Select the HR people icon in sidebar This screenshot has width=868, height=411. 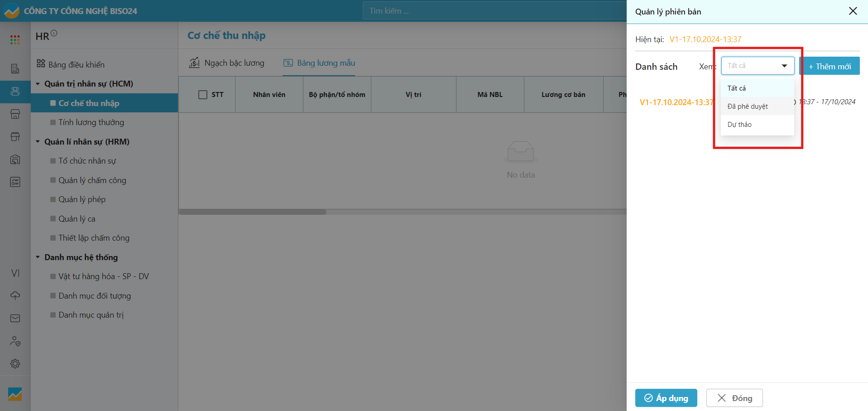click(15, 92)
